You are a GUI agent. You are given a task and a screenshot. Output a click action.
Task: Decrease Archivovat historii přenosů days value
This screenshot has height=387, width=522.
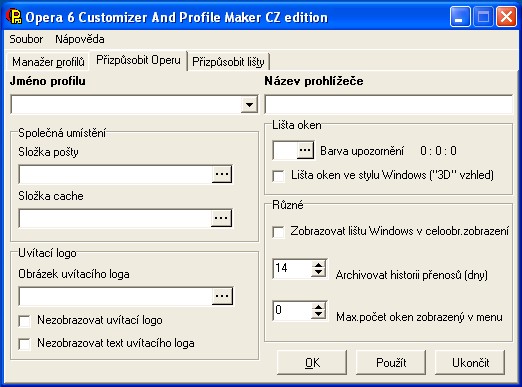coord(319,273)
